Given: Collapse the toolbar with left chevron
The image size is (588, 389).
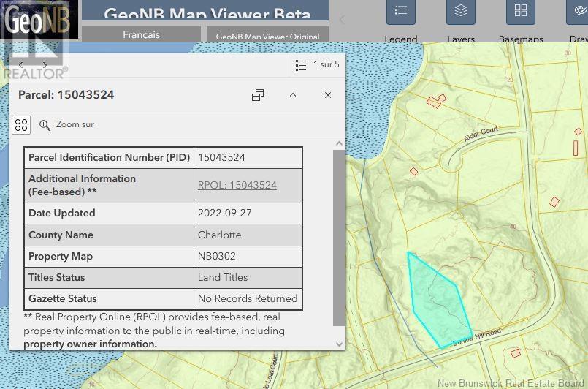Looking at the screenshot, I should pos(340,19).
